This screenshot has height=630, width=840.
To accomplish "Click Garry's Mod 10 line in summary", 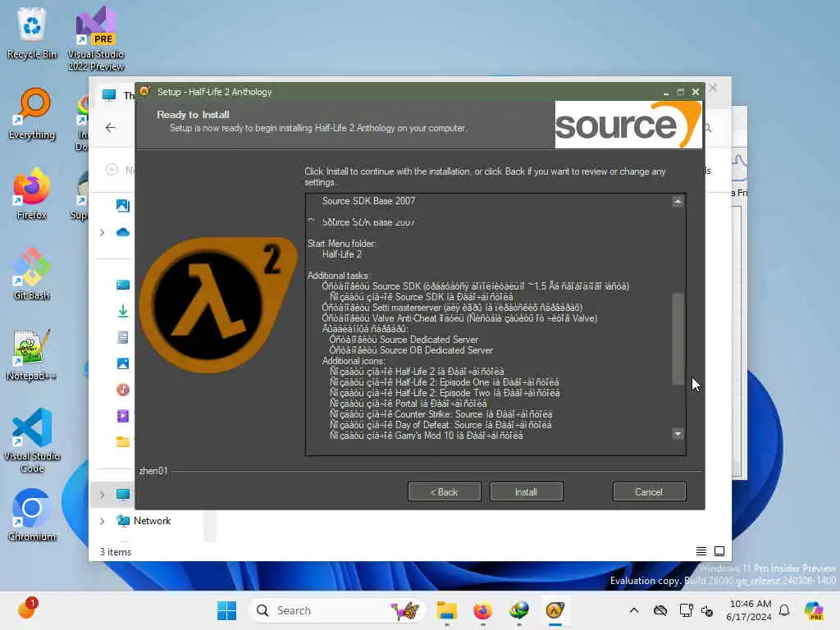I will coord(426,436).
